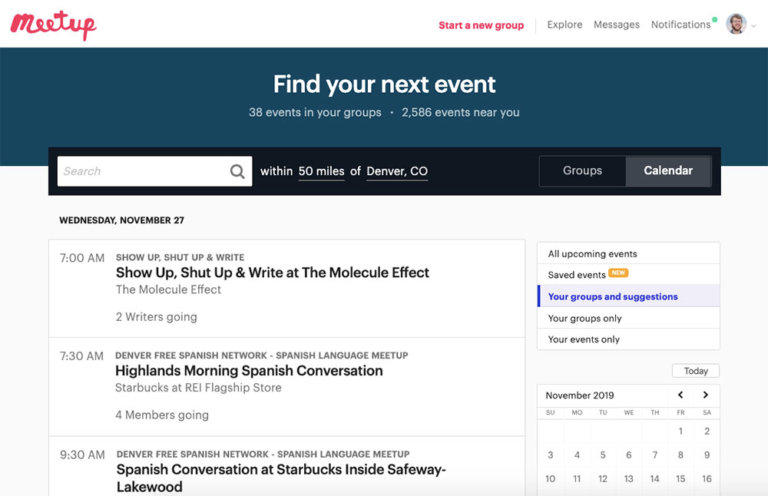Switch to Groups view
Image resolution: width=768 pixels, height=496 pixels.
[582, 171]
